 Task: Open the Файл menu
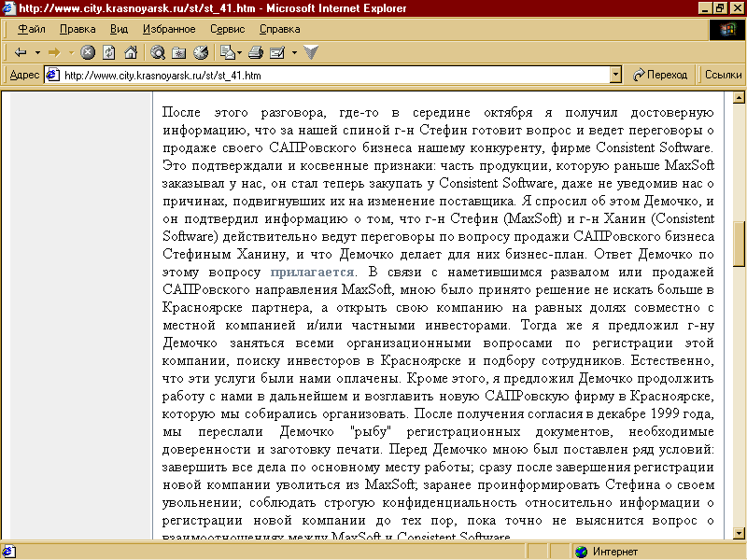(32, 29)
